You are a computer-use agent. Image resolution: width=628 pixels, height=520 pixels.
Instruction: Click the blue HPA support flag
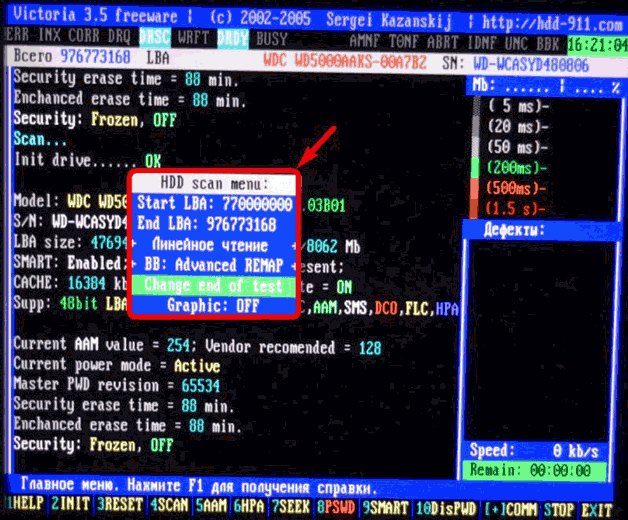[446, 309]
